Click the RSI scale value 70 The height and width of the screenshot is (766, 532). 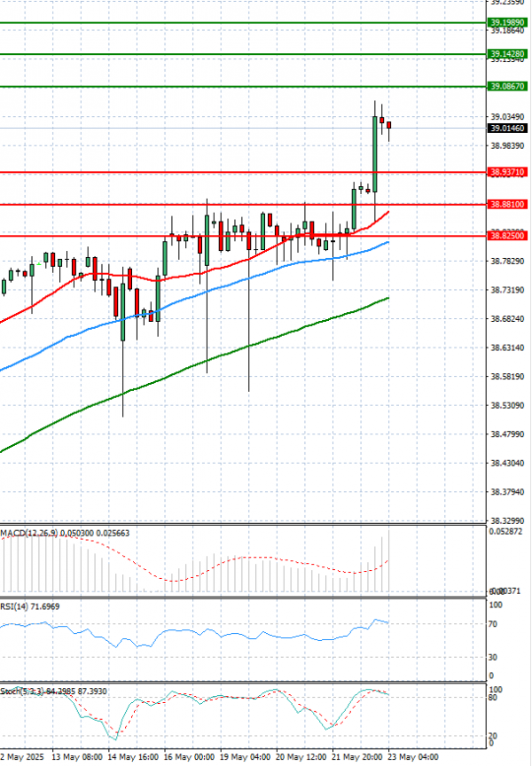tap(493, 624)
